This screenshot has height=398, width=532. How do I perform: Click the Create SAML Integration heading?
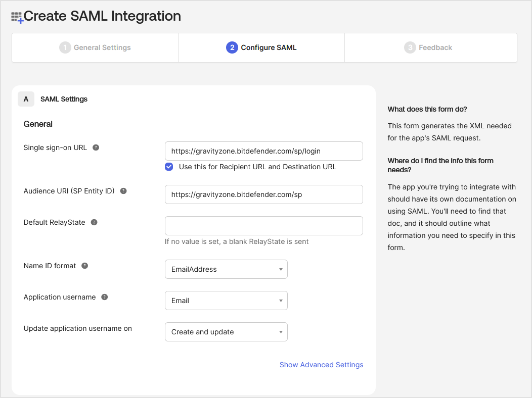point(102,16)
